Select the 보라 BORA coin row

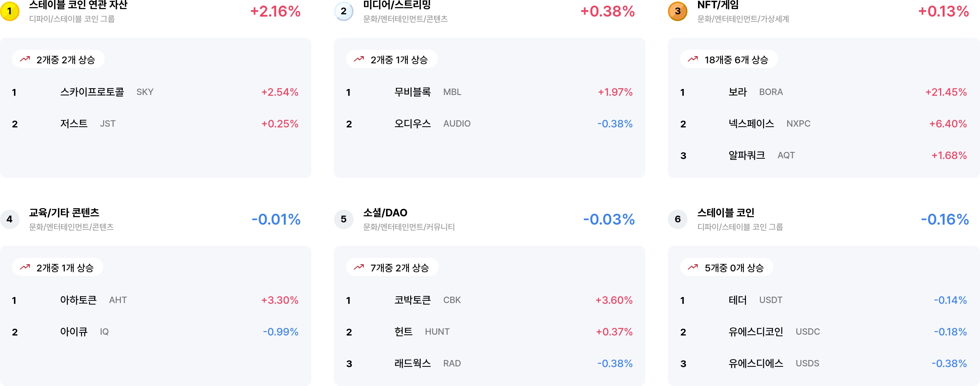point(824,92)
